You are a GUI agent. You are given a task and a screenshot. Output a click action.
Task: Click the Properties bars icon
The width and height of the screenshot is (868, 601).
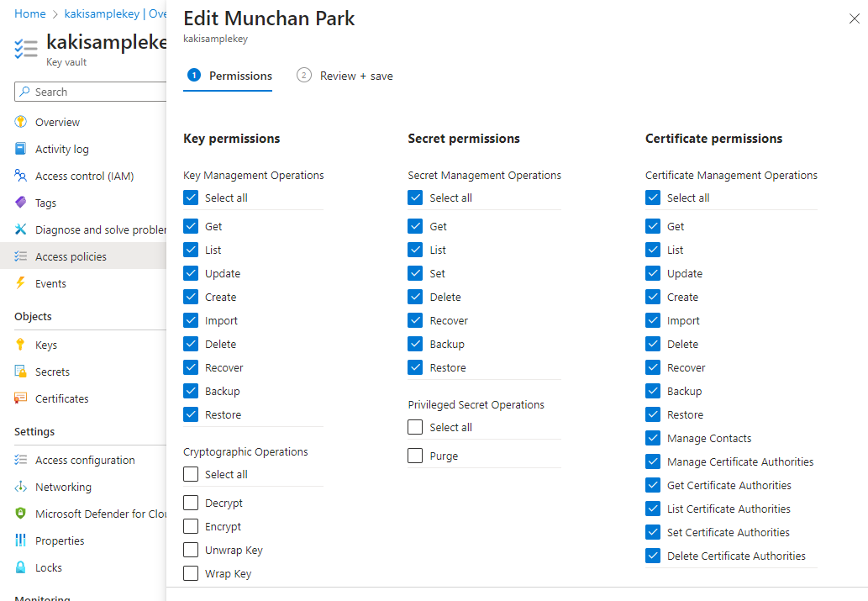click(x=20, y=540)
